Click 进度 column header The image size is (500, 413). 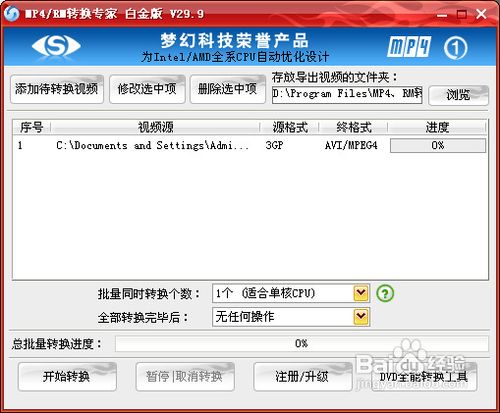(437, 127)
